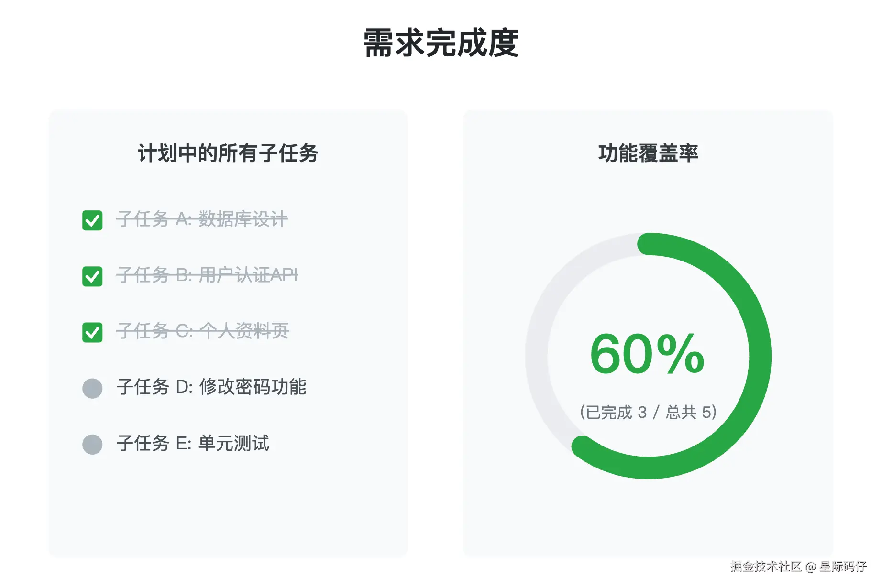Uncheck the 子任务 A 数据库设计 checkbox
The image size is (882, 588).
pos(92,220)
